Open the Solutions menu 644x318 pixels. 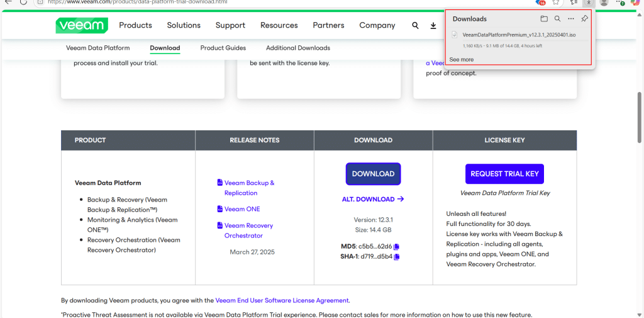184,26
